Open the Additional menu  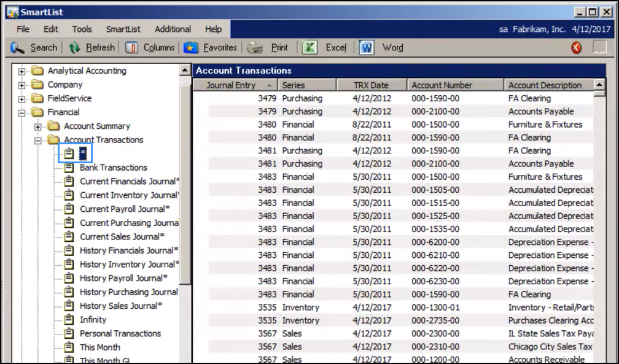[173, 29]
